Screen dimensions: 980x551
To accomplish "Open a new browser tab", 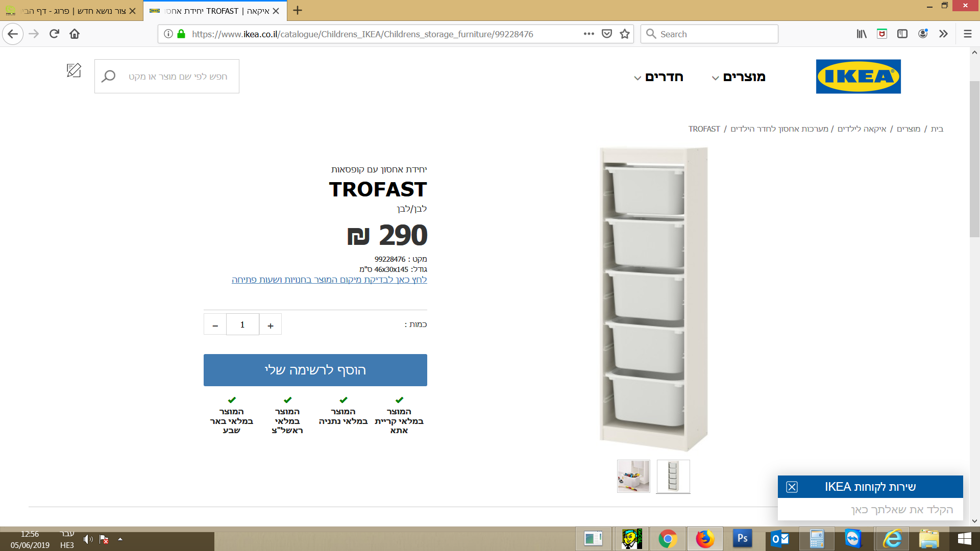I will [x=298, y=11].
